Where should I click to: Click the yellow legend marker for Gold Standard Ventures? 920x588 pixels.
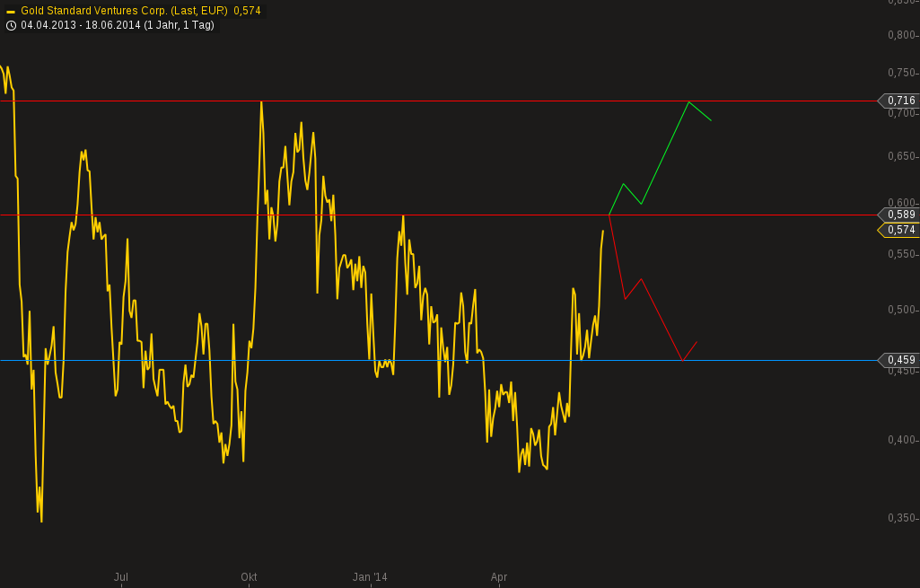[x=11, y=10]
